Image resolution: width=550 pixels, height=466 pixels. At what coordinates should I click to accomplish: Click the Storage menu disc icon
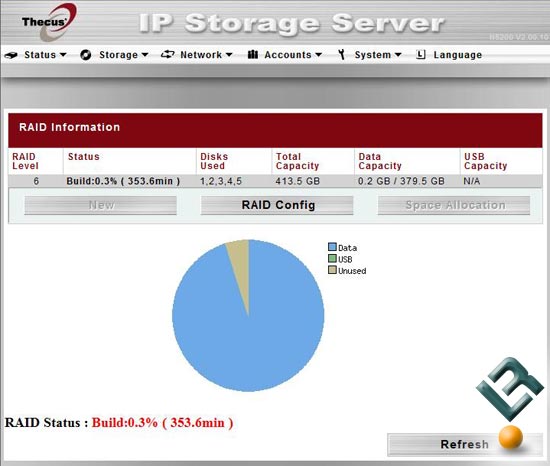(x=86, y=55)
